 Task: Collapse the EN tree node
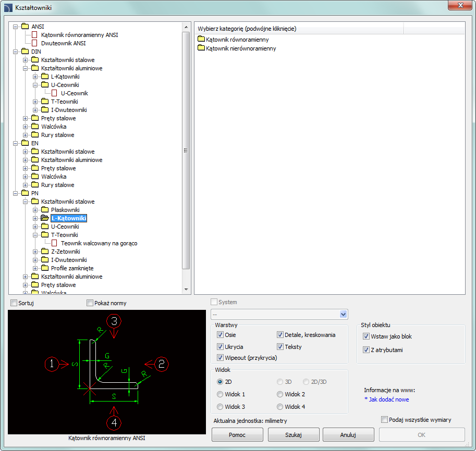(15, 143)
